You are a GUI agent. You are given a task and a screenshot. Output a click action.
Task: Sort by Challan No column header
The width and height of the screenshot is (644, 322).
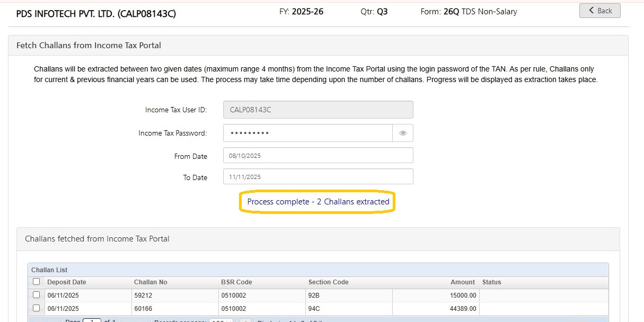(x=151, y=282)
